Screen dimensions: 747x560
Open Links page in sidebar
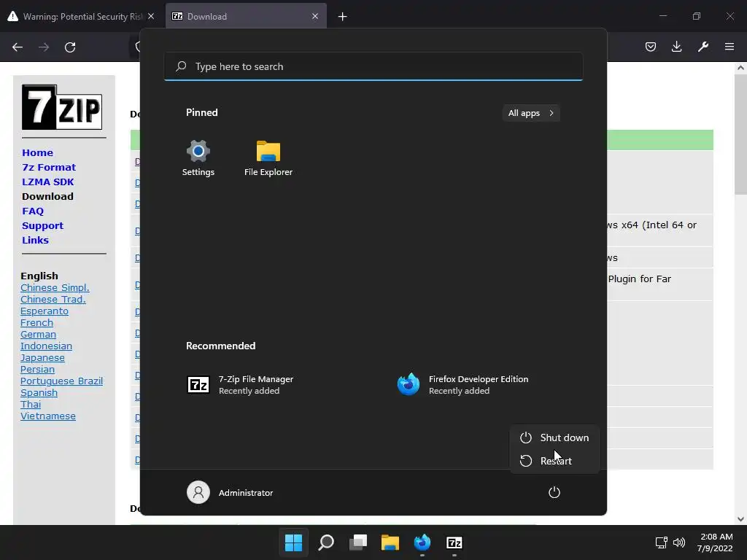click(x=35, y=240)
